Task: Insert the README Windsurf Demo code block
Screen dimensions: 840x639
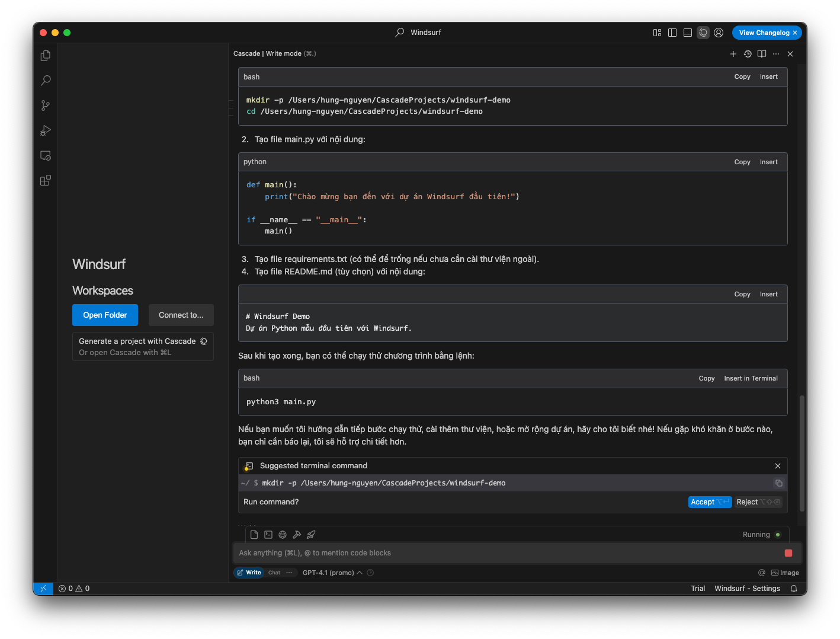Action: (x=769, y=295)
